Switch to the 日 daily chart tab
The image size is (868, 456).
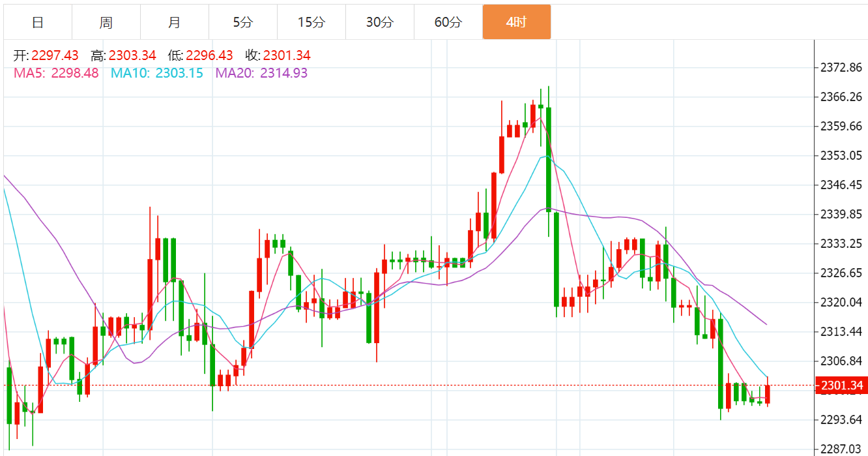pyautogui.click(x=38, y=22)
